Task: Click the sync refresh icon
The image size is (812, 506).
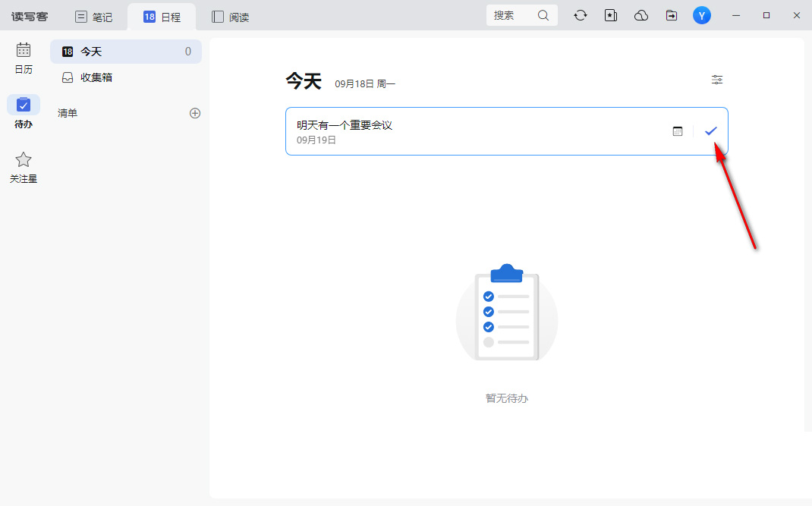Action: pyautogui.click(x=581, y=15)
